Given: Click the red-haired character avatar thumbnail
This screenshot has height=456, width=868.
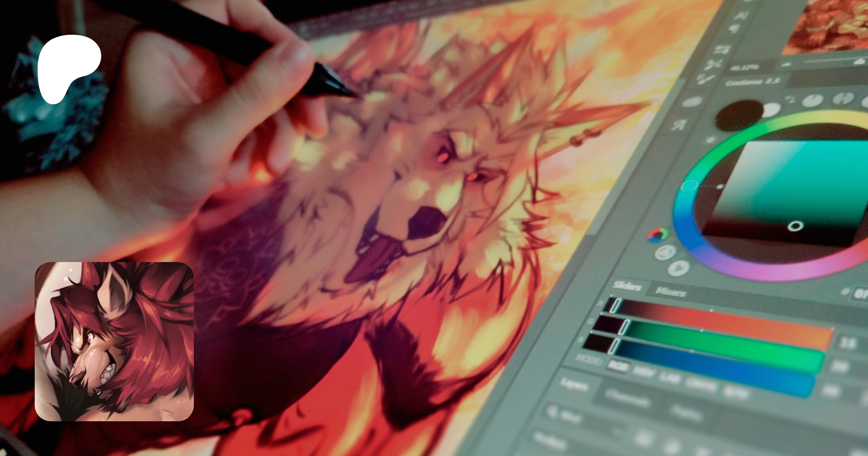Looking at the screenshot, I should [x=114, y=341].
